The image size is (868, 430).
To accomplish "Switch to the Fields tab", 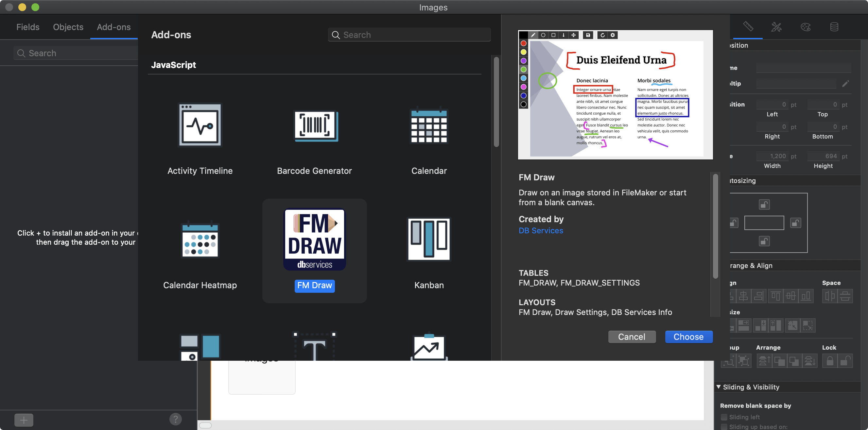I will tap(28, 27).
